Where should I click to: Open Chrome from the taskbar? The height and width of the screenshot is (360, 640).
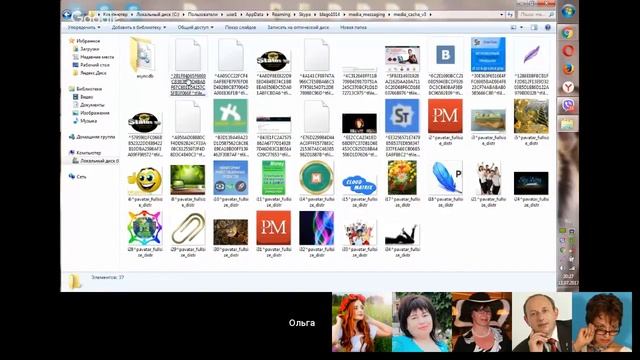(568, 33)
